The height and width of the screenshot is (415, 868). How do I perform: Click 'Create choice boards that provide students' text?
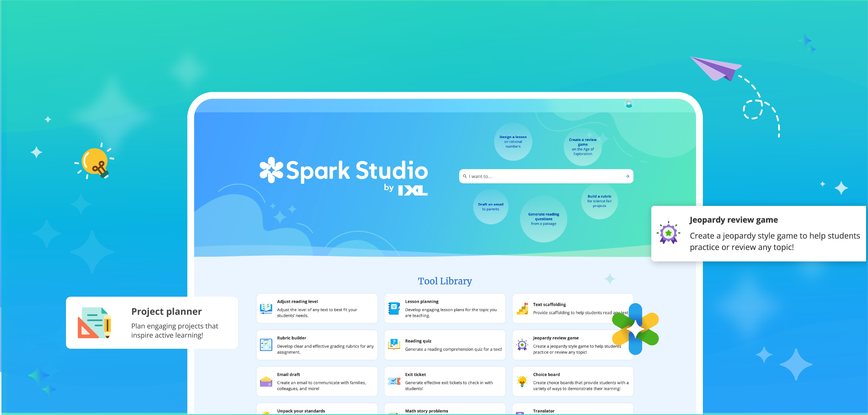pyautogui.click(x=581, y=386)
